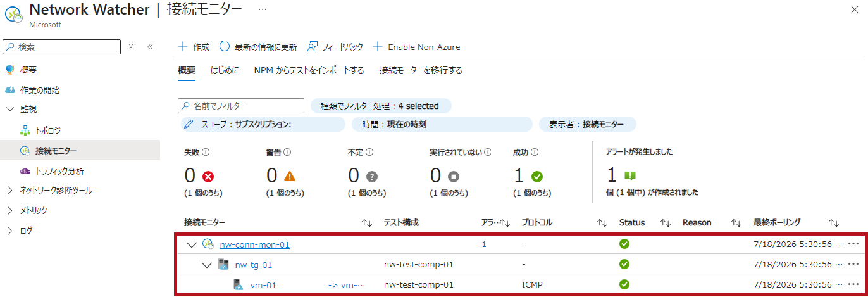Screen dimensions: 868x297
Task: Click alert count 1 for nw-conn-mon-01
Action: [x=484, y=244]
